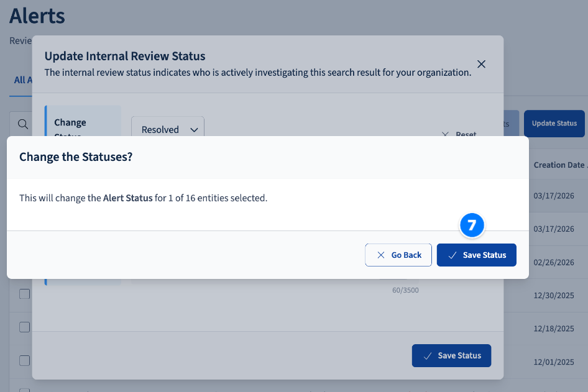588x392 pixels.
Task: Close the Update Internal Review Status dialog
Action: (x=481, y=64)
